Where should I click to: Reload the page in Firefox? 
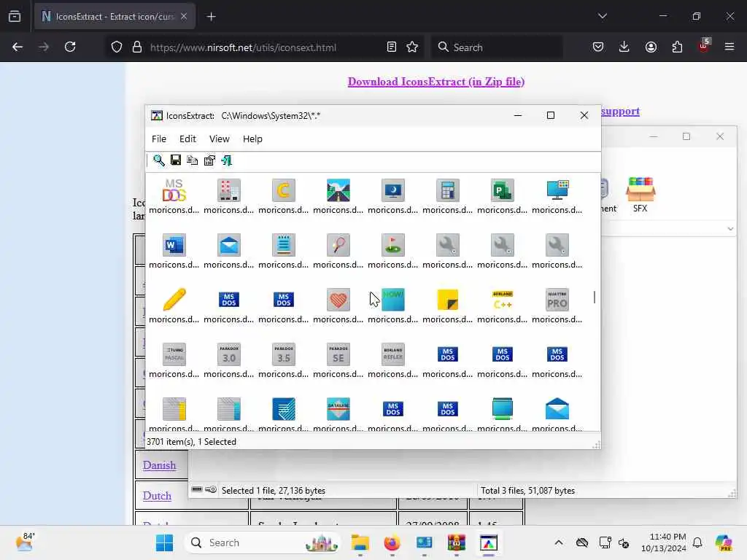click(70, 47)
